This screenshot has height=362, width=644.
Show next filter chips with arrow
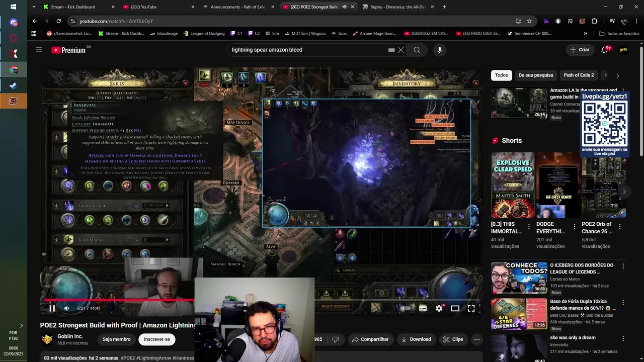tap(617, 75)
